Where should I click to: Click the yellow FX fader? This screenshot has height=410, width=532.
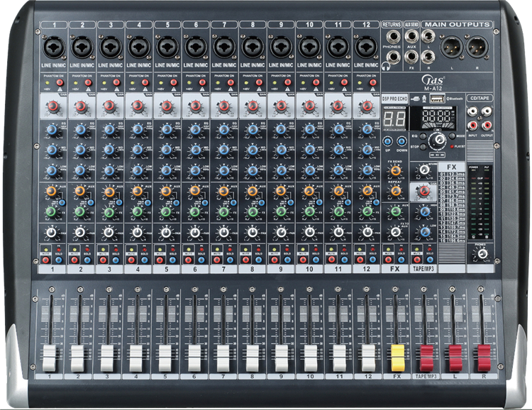point(397,357)
